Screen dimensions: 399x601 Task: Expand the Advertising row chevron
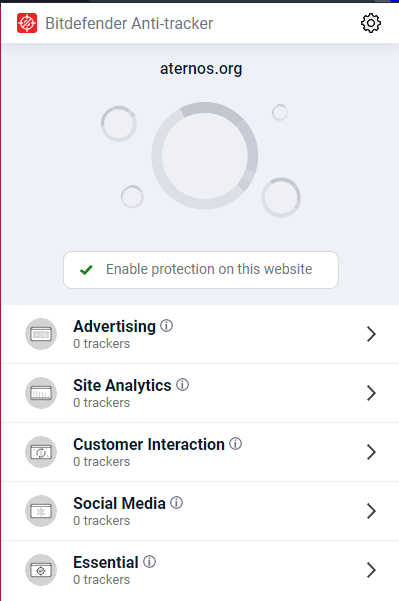(x=371, y=334)
